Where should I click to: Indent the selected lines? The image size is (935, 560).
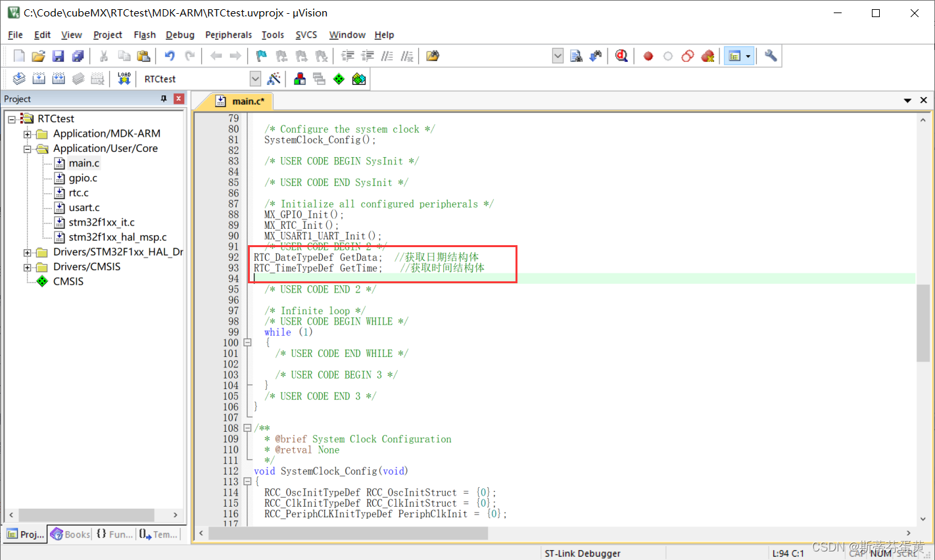pyautogui.click(x=348, y=56)
